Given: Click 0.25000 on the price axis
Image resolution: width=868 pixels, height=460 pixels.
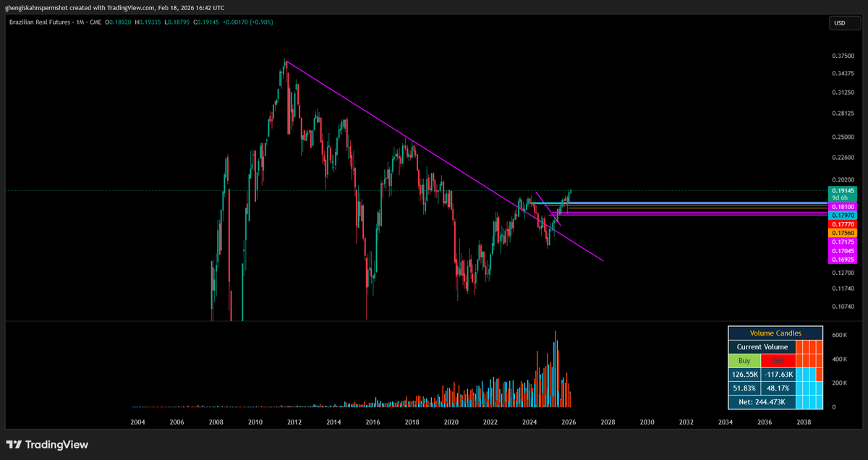Looking at the screenshot, I should 843,137.
